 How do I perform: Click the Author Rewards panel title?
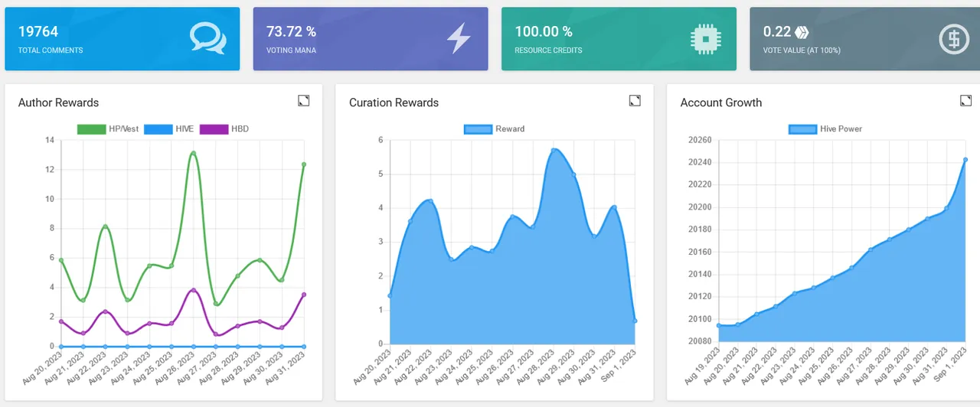click(58, 103)
